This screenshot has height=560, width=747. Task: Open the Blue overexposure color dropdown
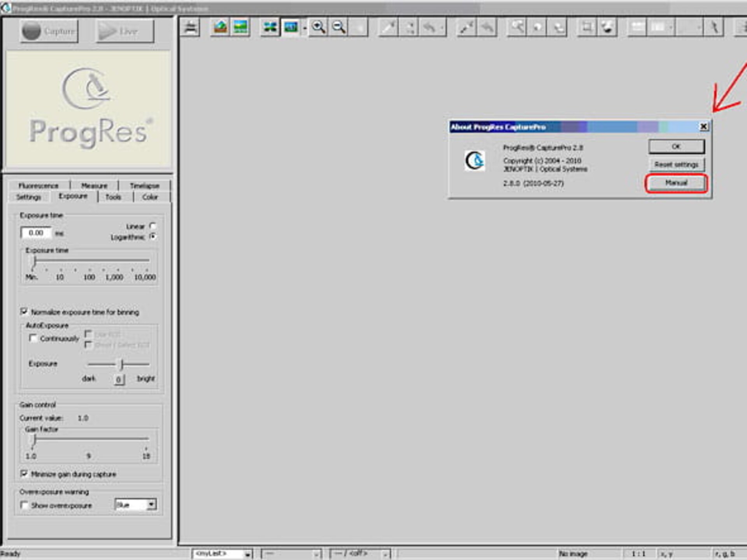click(151, 504)
